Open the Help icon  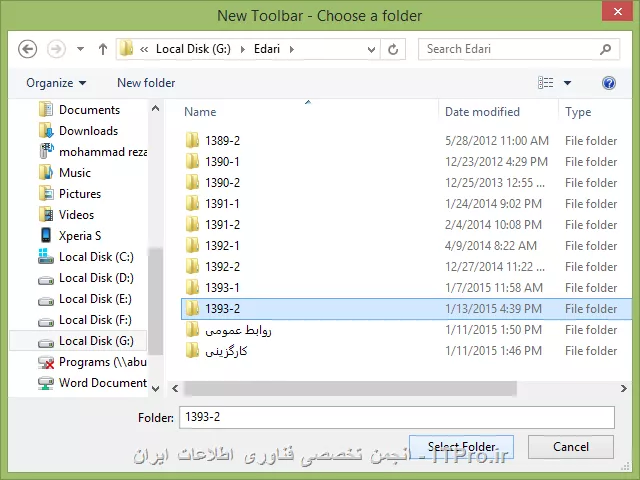[x=609, y=83]
